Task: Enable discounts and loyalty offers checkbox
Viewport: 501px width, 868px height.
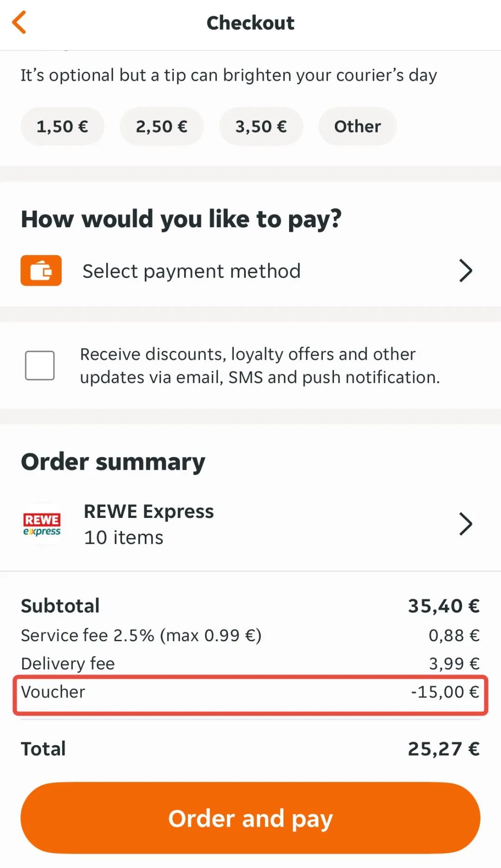Action: (40, 365)
